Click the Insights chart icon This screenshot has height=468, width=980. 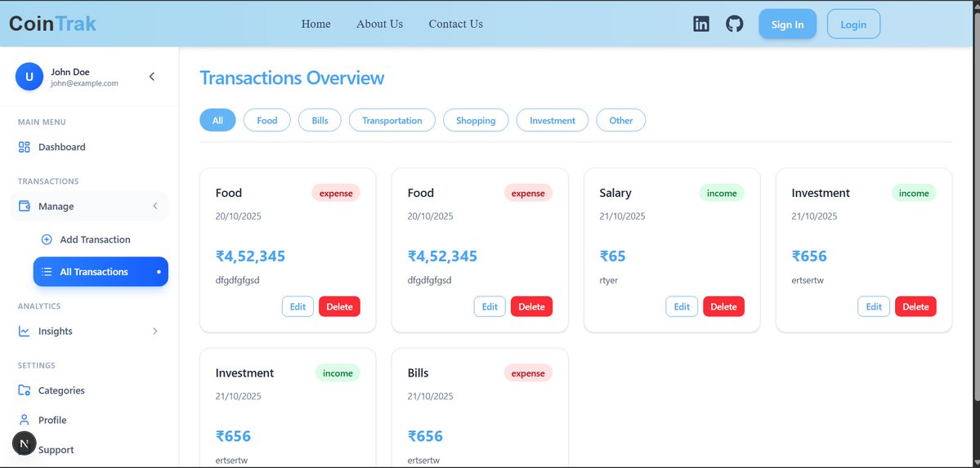click(x=25, y=331)
